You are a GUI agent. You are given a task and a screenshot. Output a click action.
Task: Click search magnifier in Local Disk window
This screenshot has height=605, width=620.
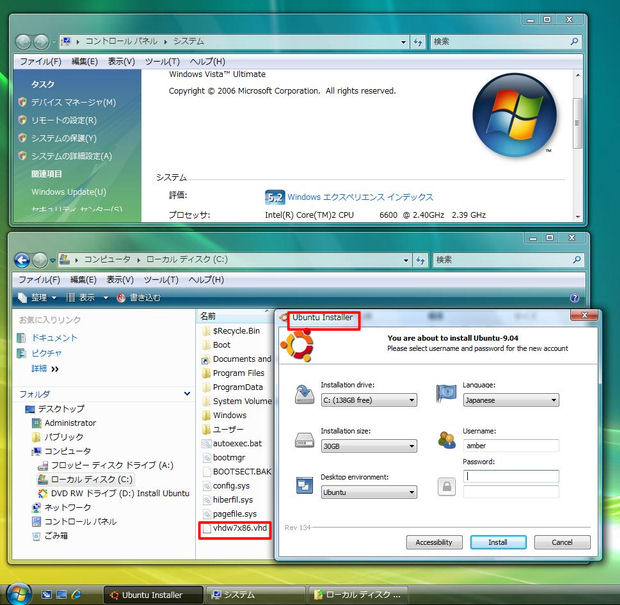[577, 259]
